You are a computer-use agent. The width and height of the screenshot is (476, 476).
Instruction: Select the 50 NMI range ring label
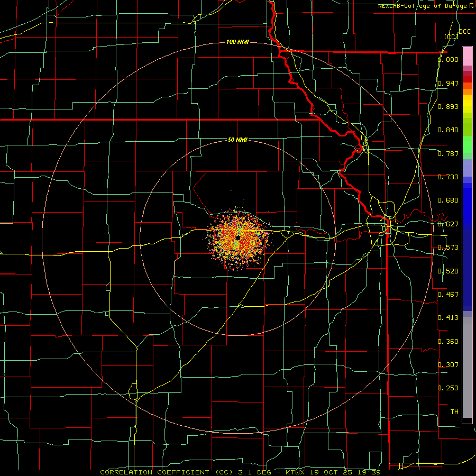[x=237, y=140]
